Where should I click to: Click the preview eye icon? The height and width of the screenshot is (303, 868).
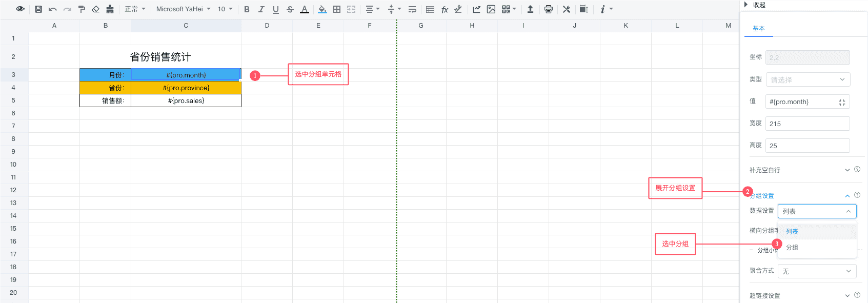point(21,9)
